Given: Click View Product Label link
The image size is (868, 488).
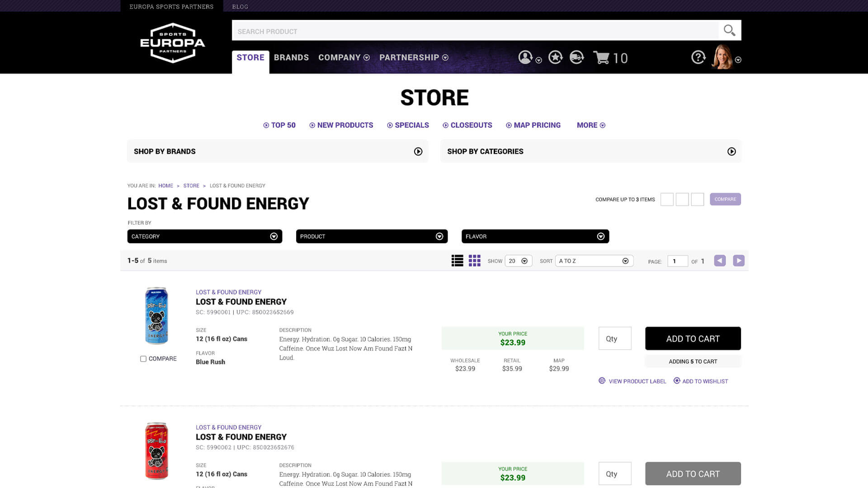Looking at the screenshot, I should click(637, 381).
